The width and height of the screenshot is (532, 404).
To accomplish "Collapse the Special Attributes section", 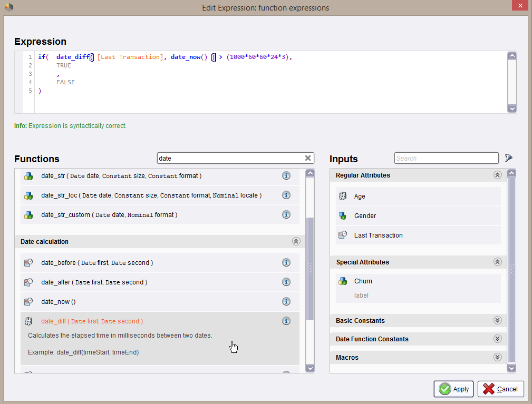I will tap(497, 262).
